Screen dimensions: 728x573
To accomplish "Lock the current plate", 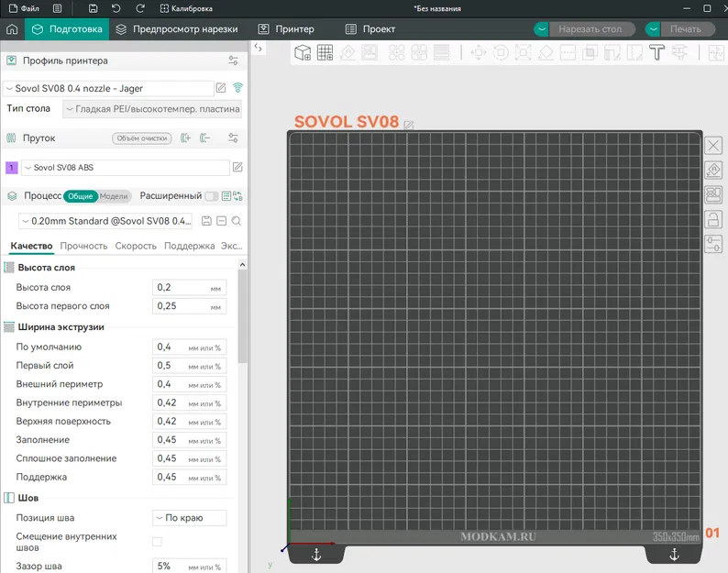I will pyautogui.click(x=713, y=219).
